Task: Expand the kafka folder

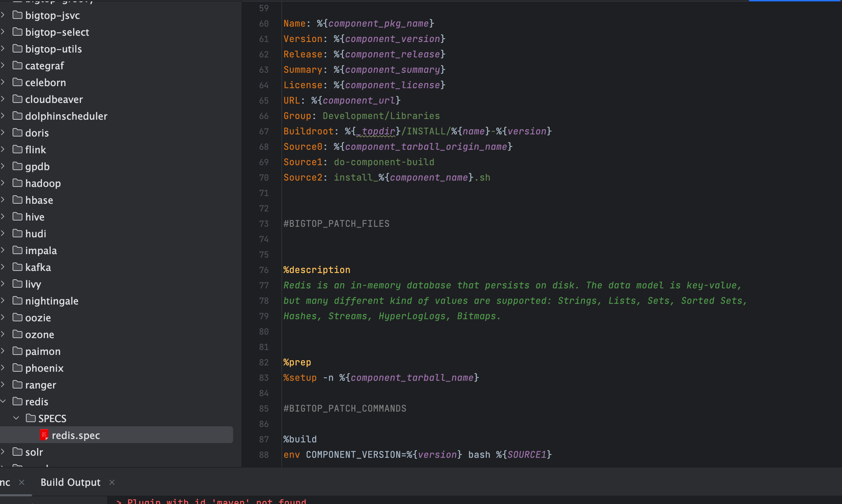Action: coord(3,267)
